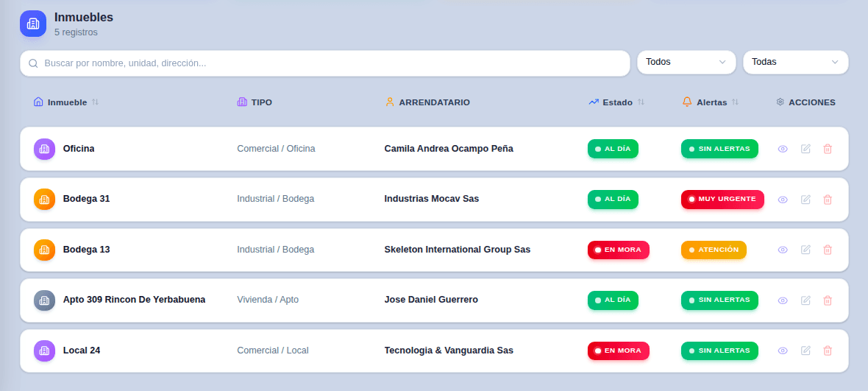View Oficina details with eye icon
The width and height of the screenshot is (868, 391).
point(783,149)
